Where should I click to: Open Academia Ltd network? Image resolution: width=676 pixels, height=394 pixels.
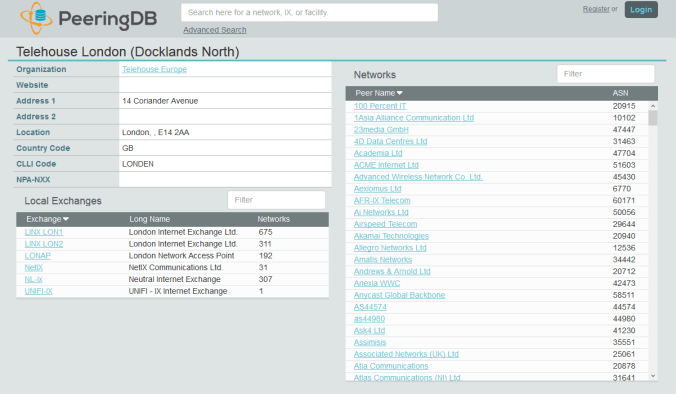click(378, 153)
